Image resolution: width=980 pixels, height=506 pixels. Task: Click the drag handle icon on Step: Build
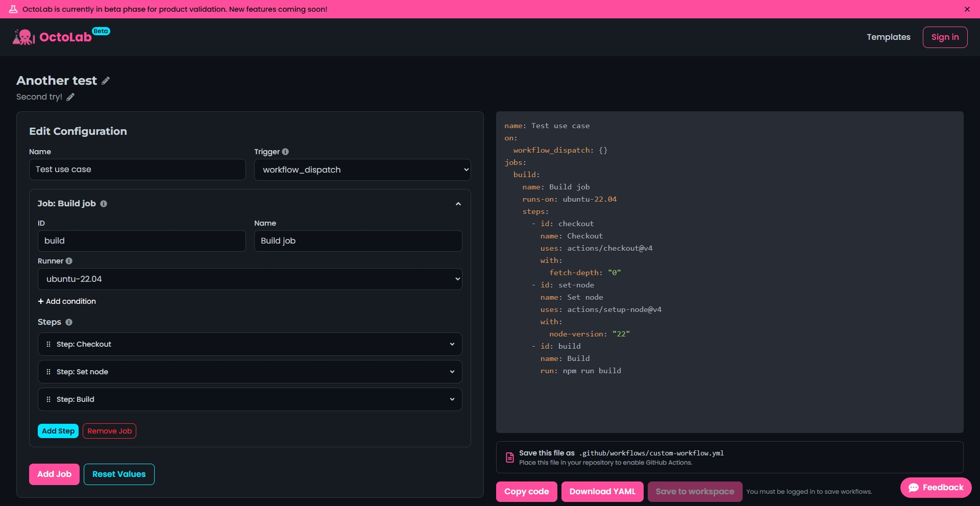[48, 399]
